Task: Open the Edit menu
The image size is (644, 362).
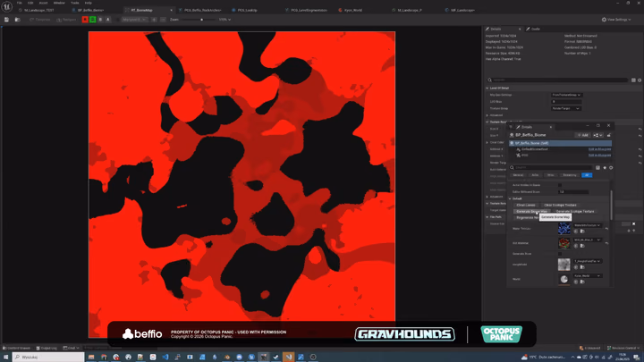Action: (x=30, y=3)
